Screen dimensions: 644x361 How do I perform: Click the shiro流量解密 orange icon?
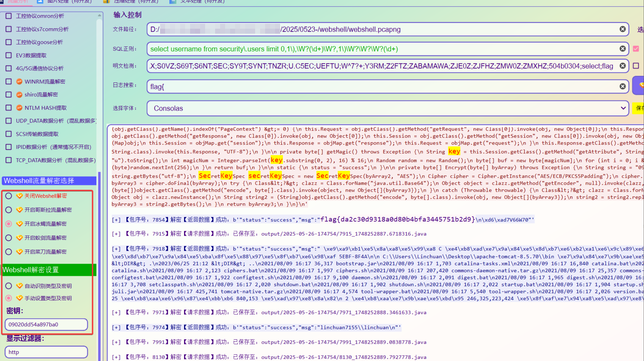19,95
